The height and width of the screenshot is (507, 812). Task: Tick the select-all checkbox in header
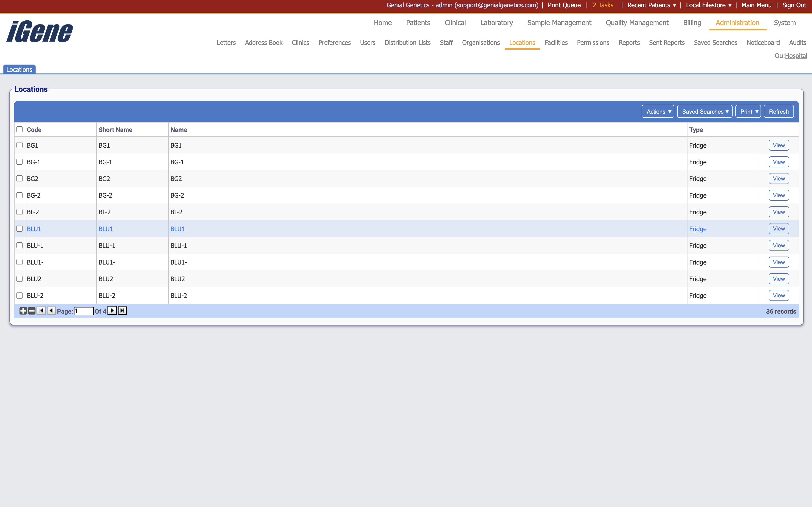20,129
